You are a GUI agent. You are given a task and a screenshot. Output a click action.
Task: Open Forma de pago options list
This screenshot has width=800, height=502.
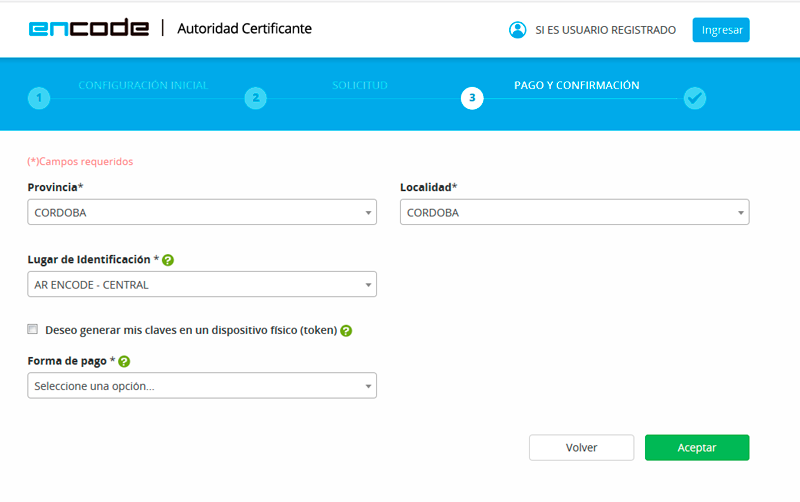point(202,386)
